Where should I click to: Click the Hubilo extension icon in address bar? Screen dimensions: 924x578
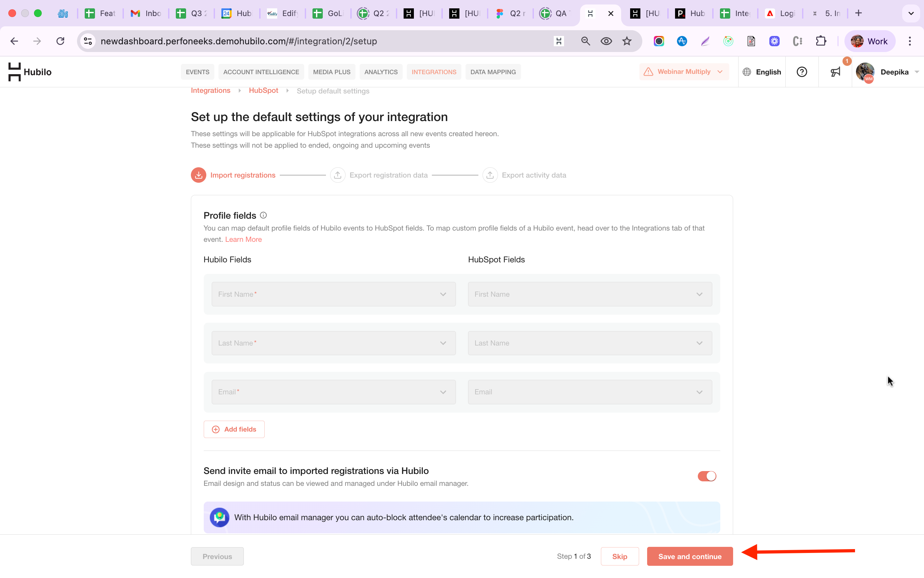[x=559, y=41]
